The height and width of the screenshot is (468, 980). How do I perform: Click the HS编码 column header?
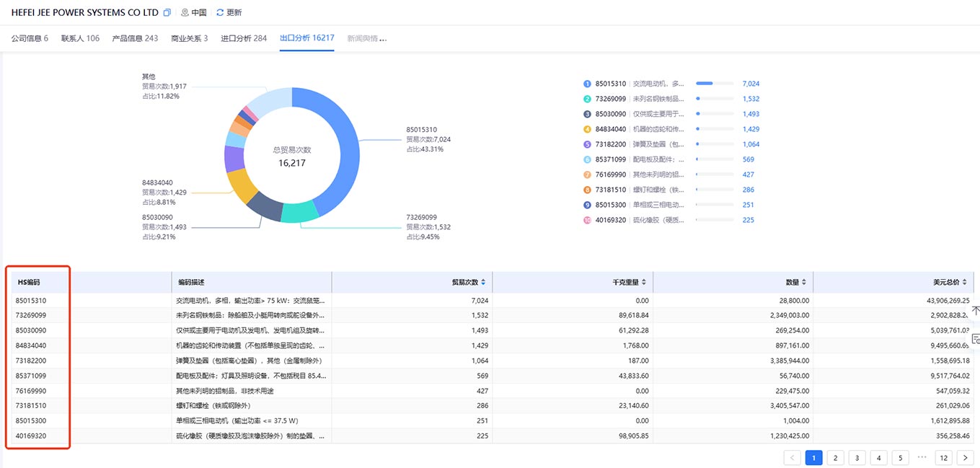(29, 283)
